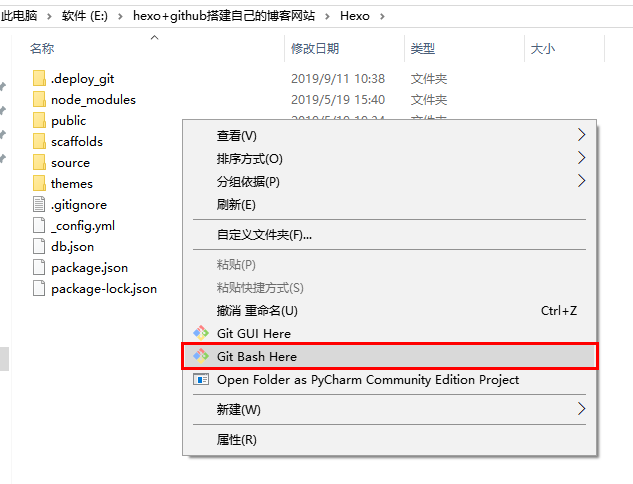Screen dimensions: 633x484
Task: Click the .deploy_git folder icon
Action: [39, 78]
